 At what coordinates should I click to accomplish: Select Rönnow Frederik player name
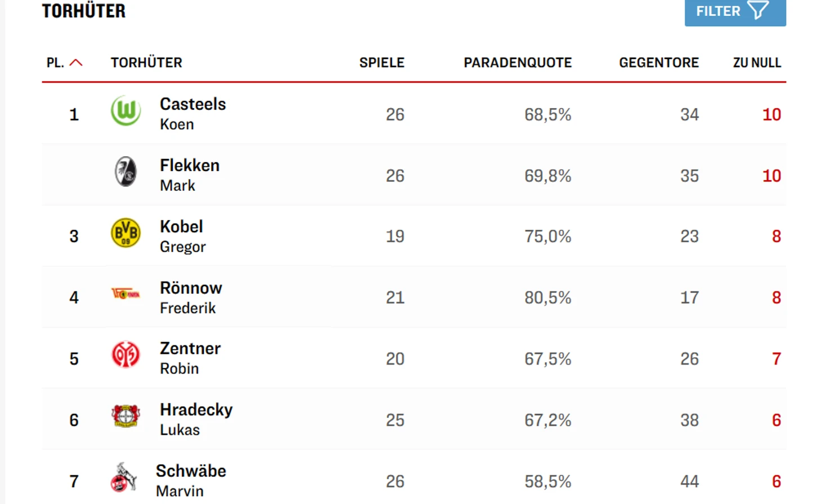[x=190, y=298]
